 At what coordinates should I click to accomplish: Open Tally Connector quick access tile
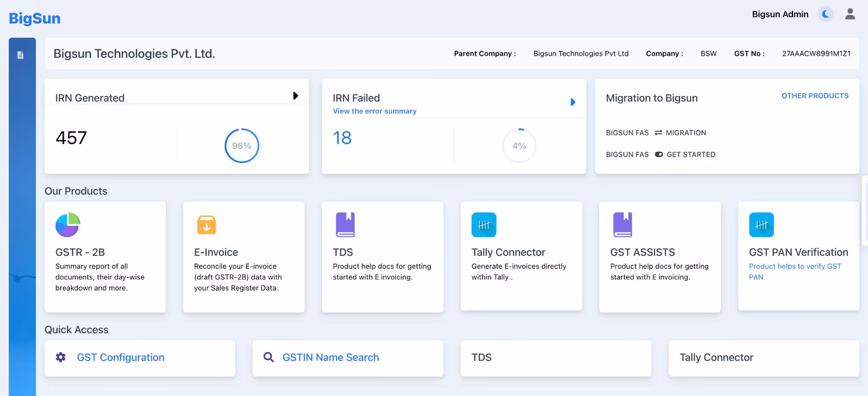click(x=764, y=358)
